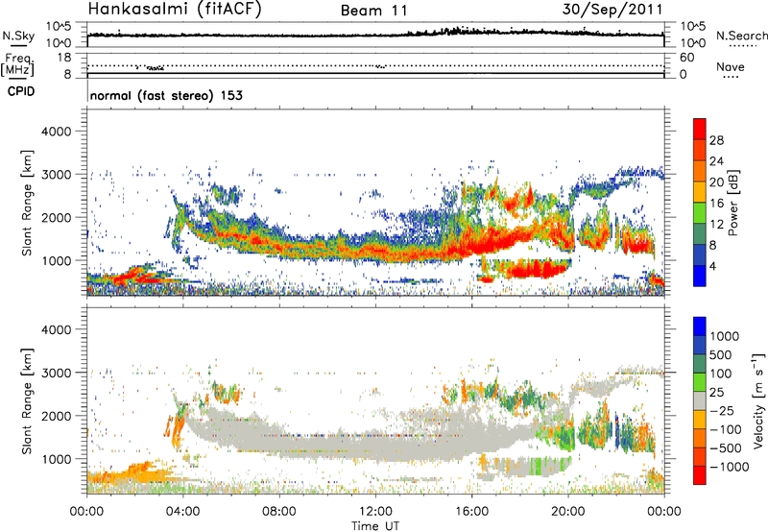Click the grey velocity band at 12:00

click(375, 448)
